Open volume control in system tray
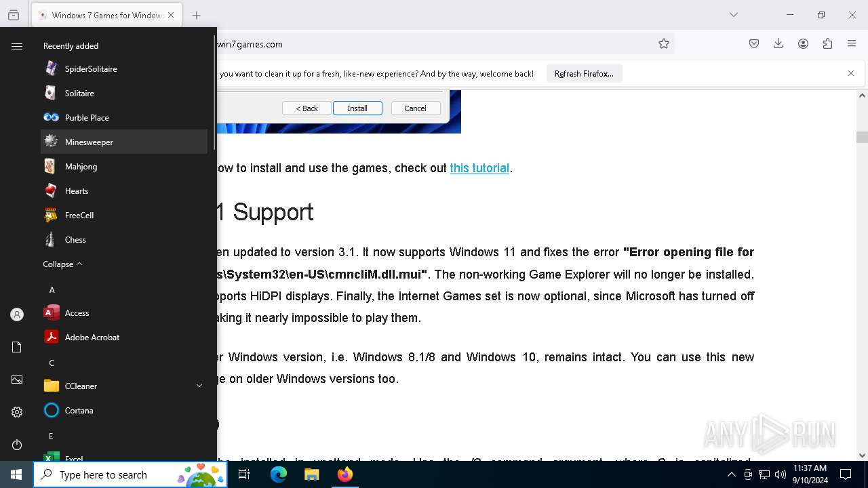 [x=780, y=474]
